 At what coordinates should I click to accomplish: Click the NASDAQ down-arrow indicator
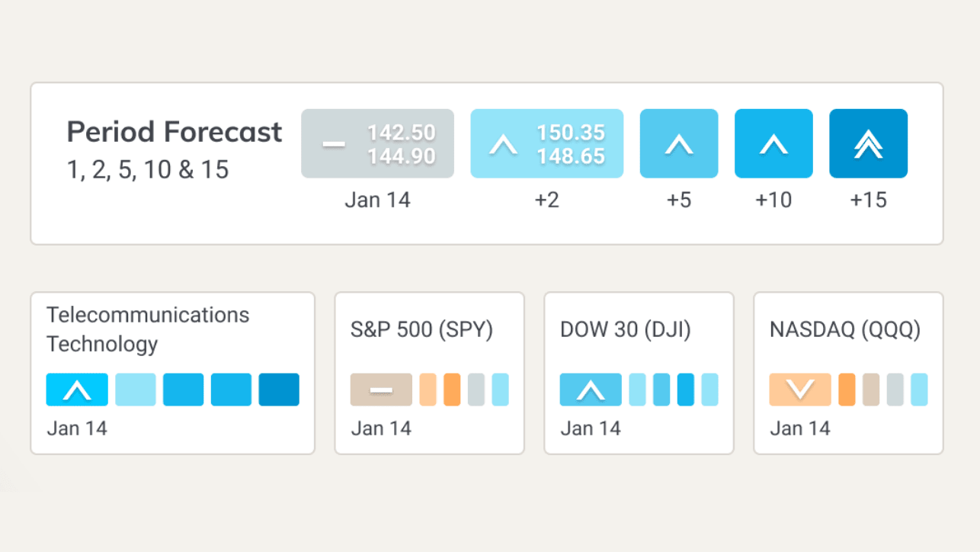tap(799, 390)
